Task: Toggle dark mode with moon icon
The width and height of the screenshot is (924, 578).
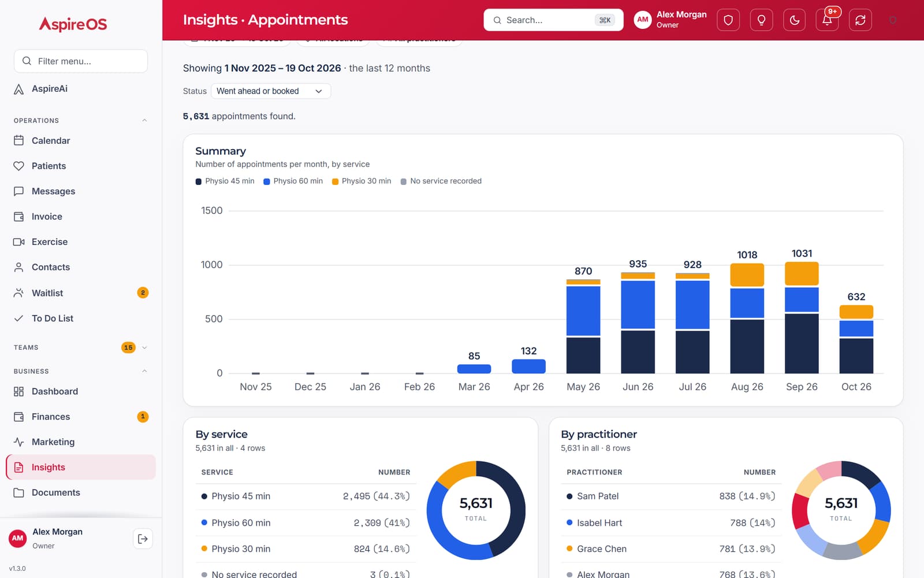Action: (x=794, y=20)
